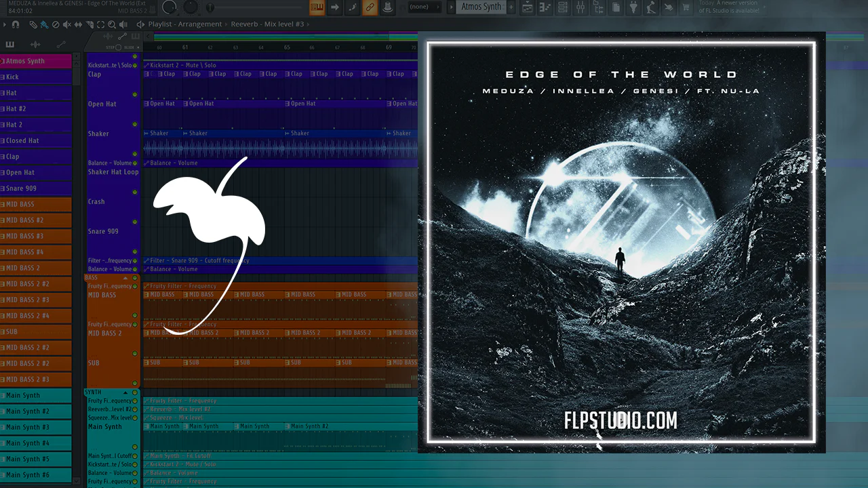Select the Closed Hat pattern in picker
This screenshot has width=868, height=488.
click(x=36, y=141)
